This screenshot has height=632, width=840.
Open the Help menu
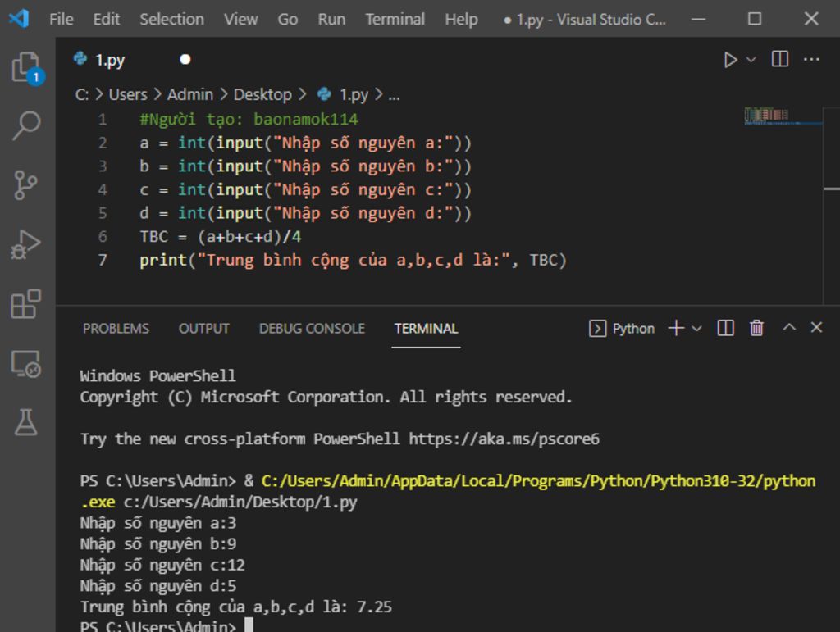coord(461,20)
